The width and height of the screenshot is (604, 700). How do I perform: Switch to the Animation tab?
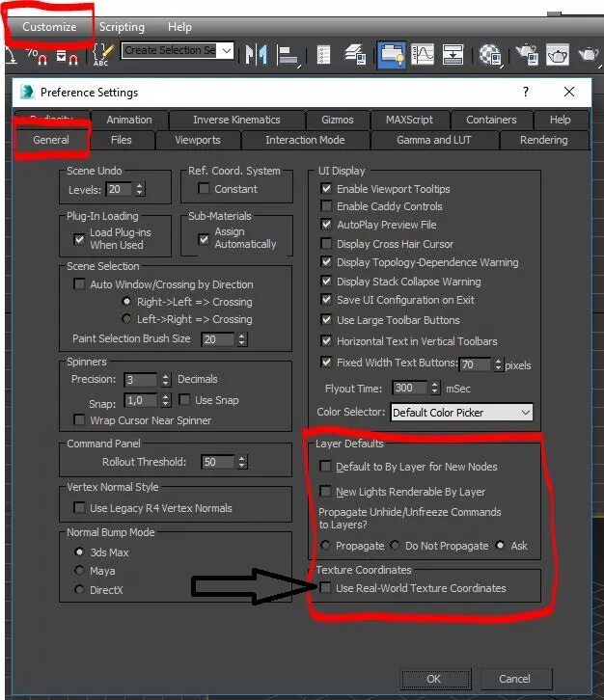(x=129, y=120)
